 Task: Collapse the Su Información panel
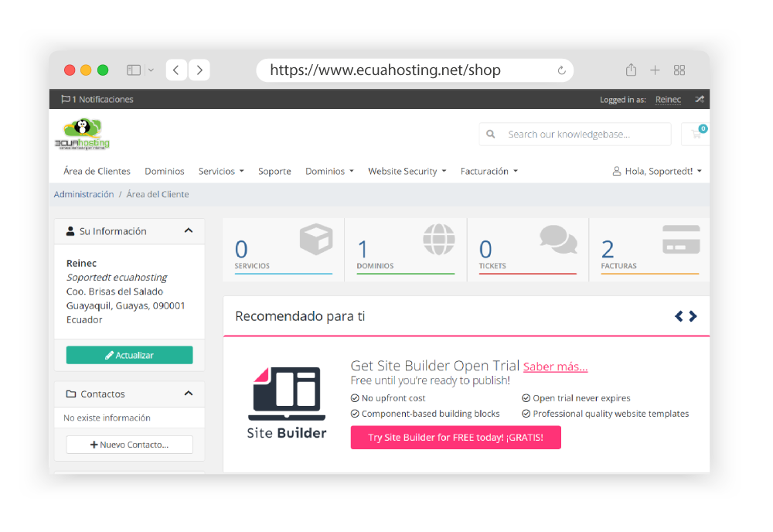click(188, 230)
